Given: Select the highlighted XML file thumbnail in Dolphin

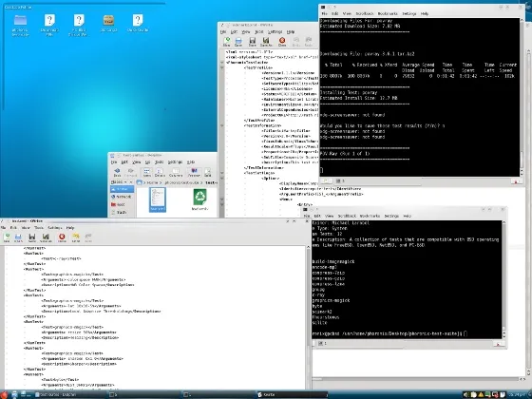Looking at the screenshot, I should point(158,199).
